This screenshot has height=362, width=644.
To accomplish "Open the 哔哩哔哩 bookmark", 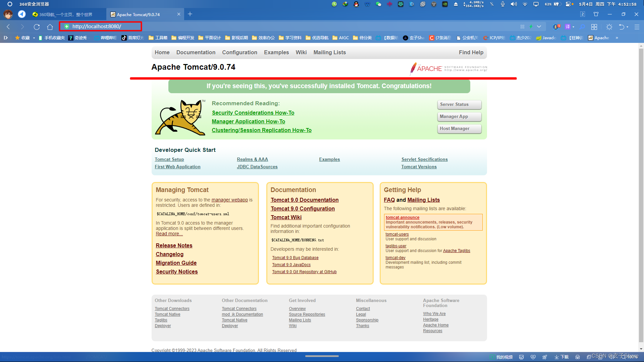I will pos(106,38).
